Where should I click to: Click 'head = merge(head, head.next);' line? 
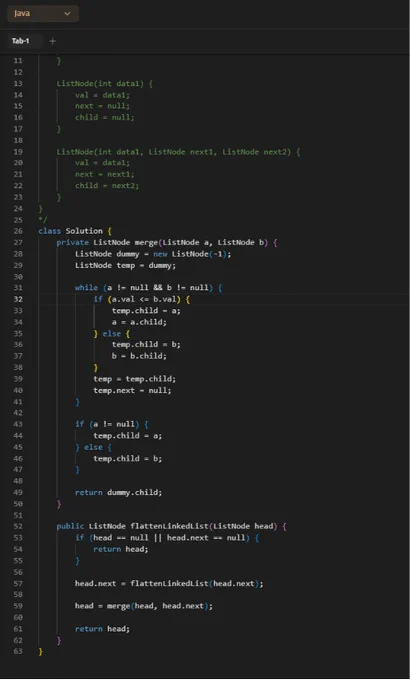click(x=144, y=606)
